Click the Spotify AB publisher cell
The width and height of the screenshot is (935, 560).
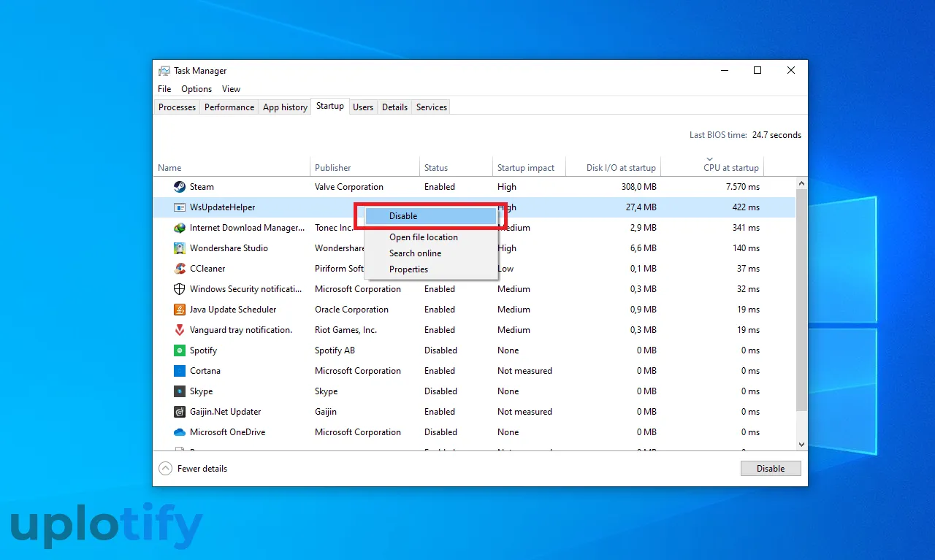335,350
